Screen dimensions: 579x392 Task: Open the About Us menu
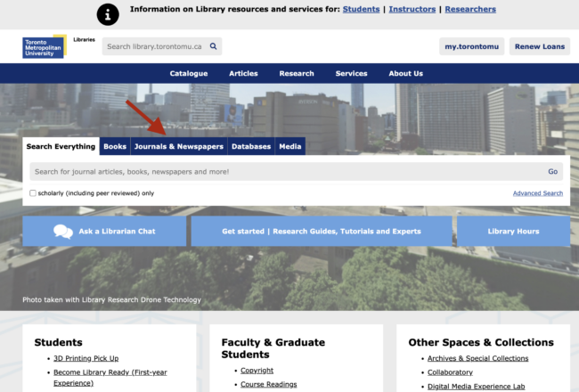tap(405, 73)
